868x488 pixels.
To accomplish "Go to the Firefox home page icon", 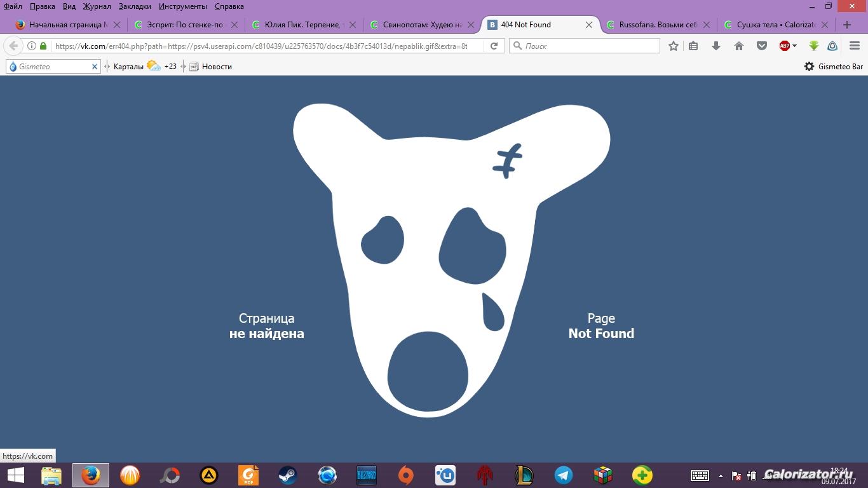I will click(x=738, y=46).
